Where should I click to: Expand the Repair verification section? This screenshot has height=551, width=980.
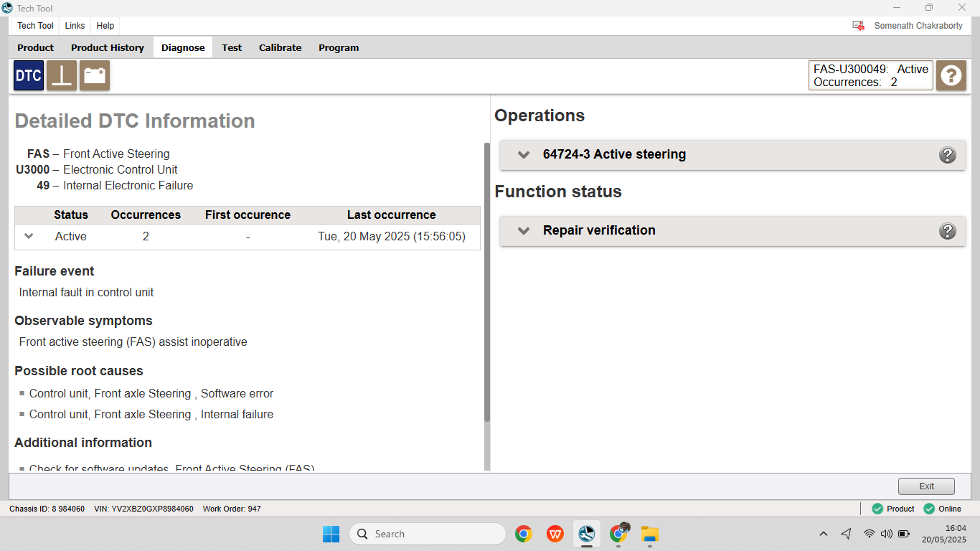click(x=524, y=231)
